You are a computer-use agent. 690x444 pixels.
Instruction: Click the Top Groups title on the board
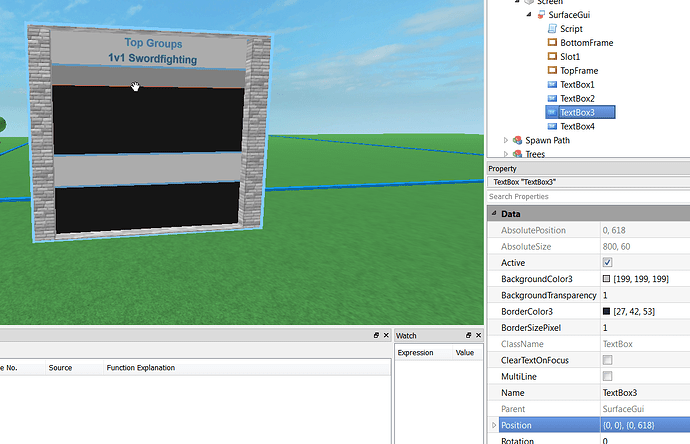tap(153, 43)
